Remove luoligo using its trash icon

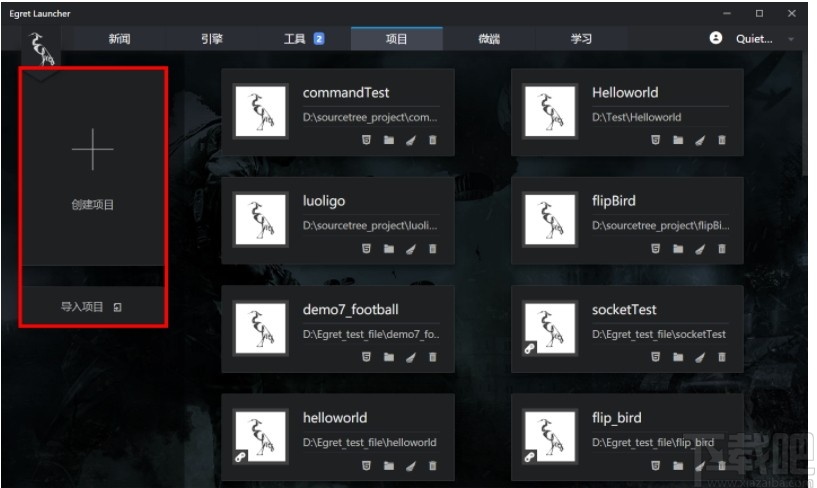432,248
